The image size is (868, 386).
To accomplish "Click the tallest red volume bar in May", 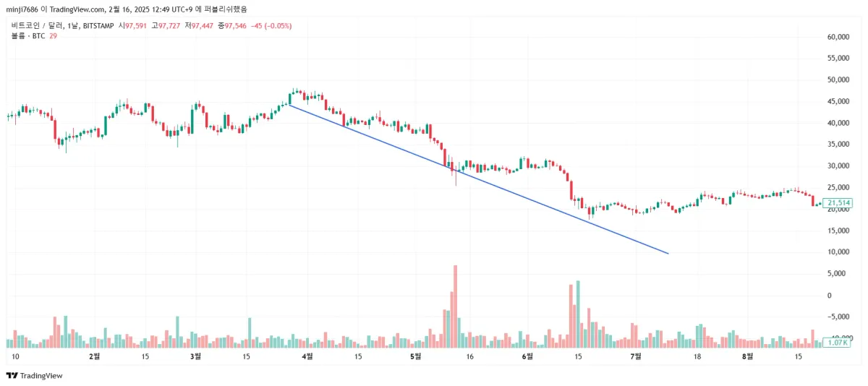I will click(456, 304).
